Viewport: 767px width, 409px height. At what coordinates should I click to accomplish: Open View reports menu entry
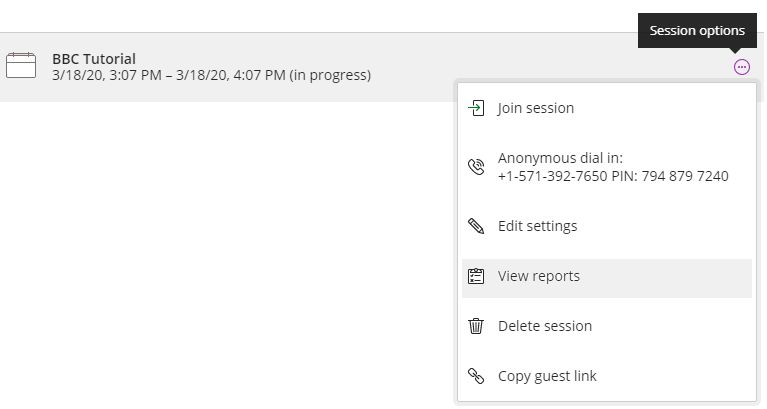point(607,278)
